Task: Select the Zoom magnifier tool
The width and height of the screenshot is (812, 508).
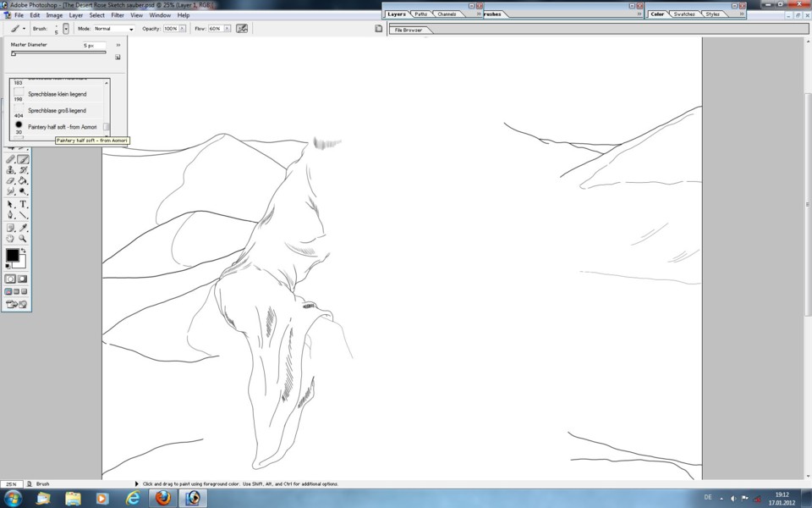Action: pyautogui.click(x=23, y=239)
